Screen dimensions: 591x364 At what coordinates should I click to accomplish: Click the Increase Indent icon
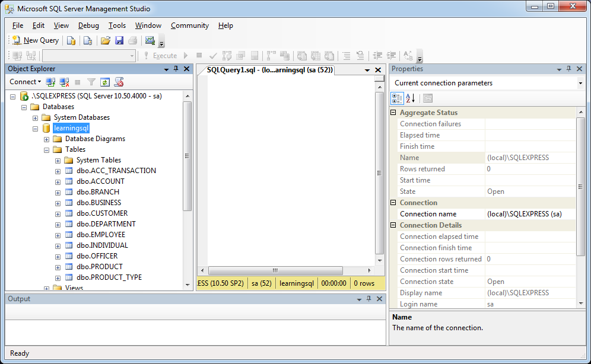[x=391, y=56]
